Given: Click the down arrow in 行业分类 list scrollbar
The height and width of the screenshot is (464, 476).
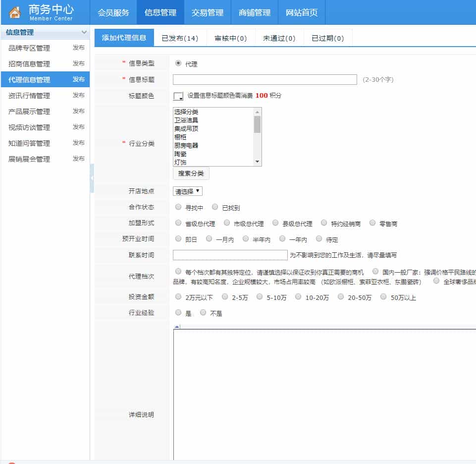Looking at the screenshot, I should (x=257, y=162).
